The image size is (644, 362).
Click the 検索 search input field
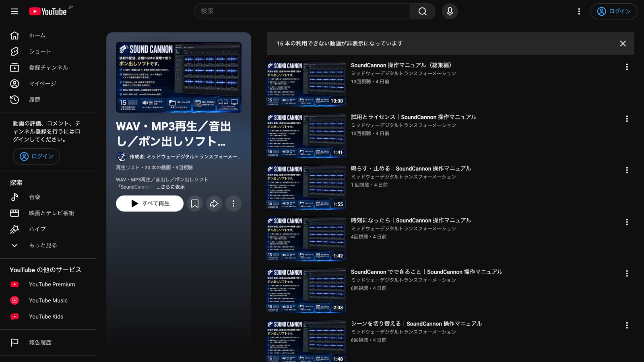tap(302, 11)
